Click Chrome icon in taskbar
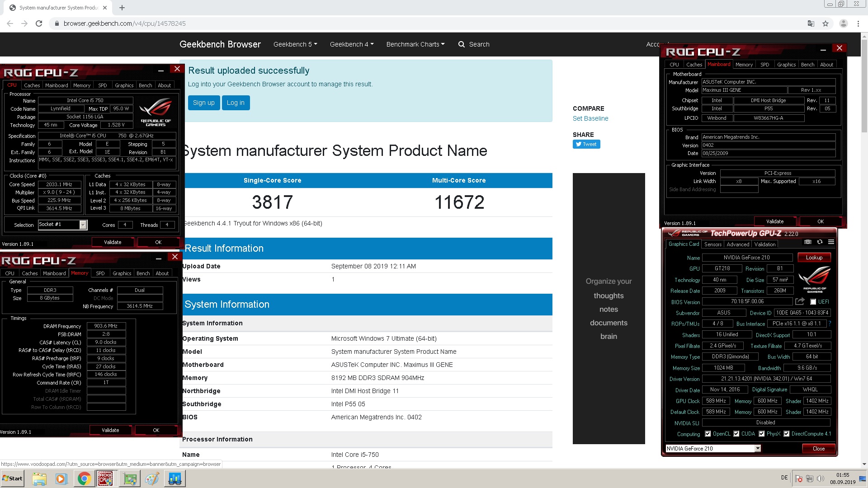Image resolution: width=868 pixels, height=488 pixels. point(84,479)
